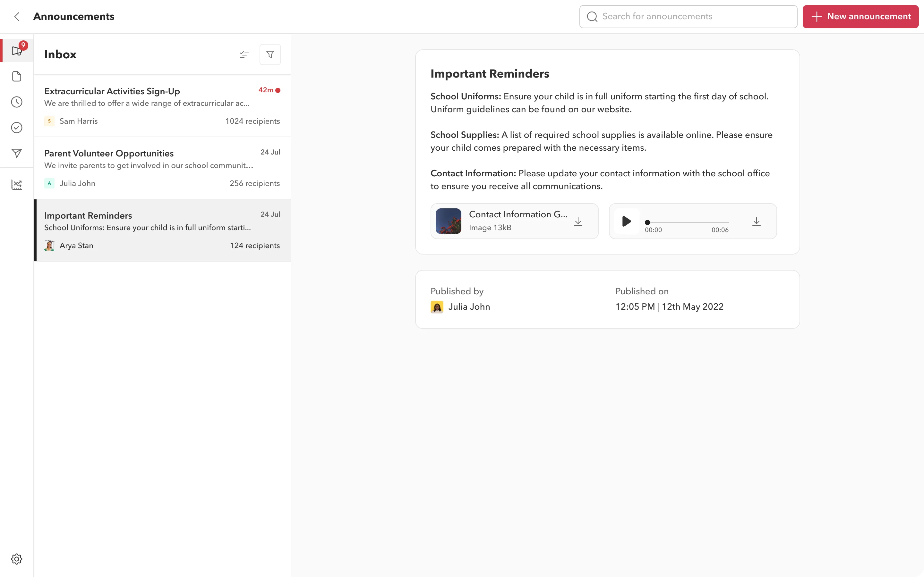This screenshot has height=577, width=924.
Task: Click the Contact Information thumbnail image
Action: 449,221
